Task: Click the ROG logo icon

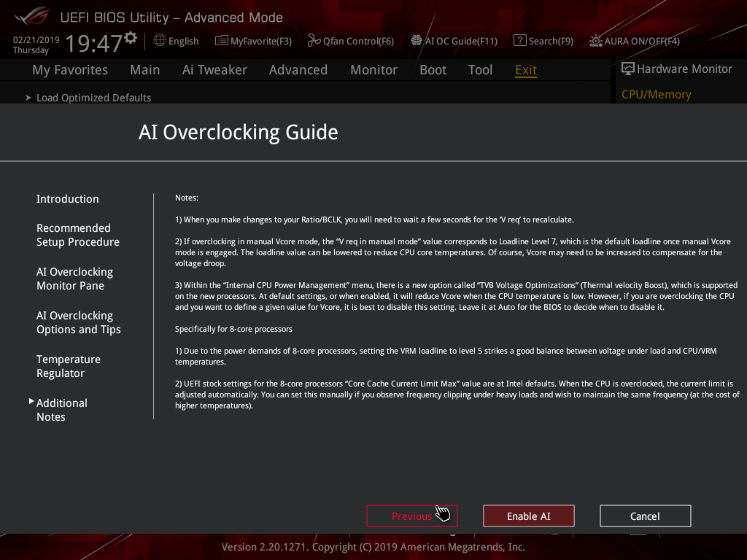Action: click(x=31, y=16)
